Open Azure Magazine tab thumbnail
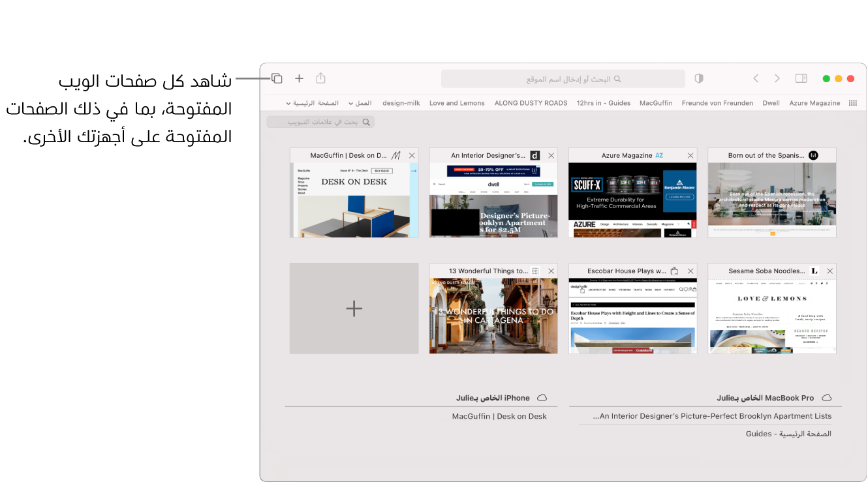Screen dimensions: 868x482 point(633,200)
